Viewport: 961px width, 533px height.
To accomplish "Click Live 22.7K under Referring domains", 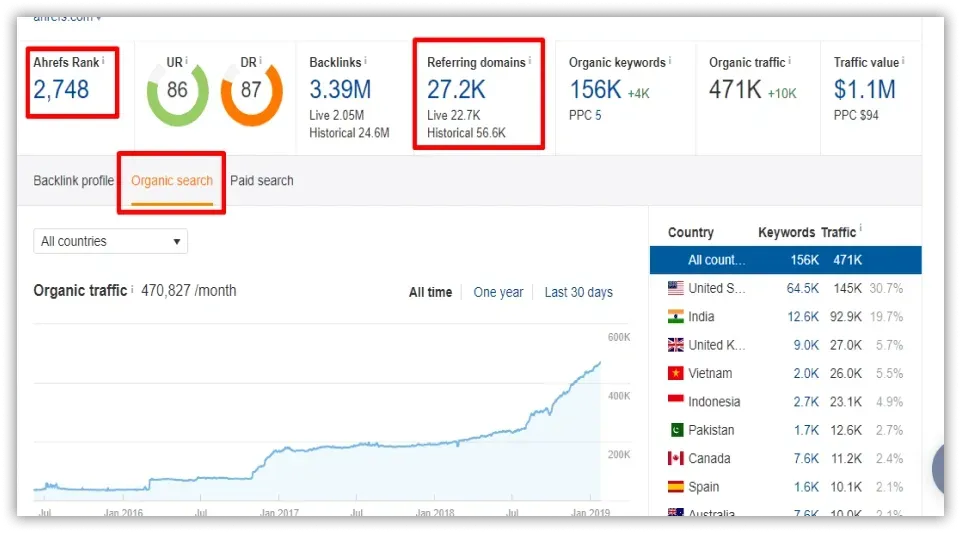I will [454, 115].
